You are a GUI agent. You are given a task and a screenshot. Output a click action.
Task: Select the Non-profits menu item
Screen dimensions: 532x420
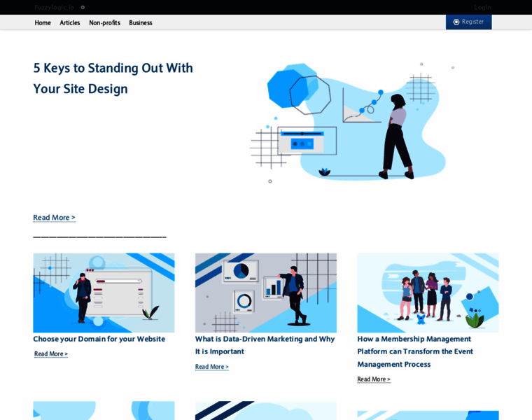tap(104, 22)
